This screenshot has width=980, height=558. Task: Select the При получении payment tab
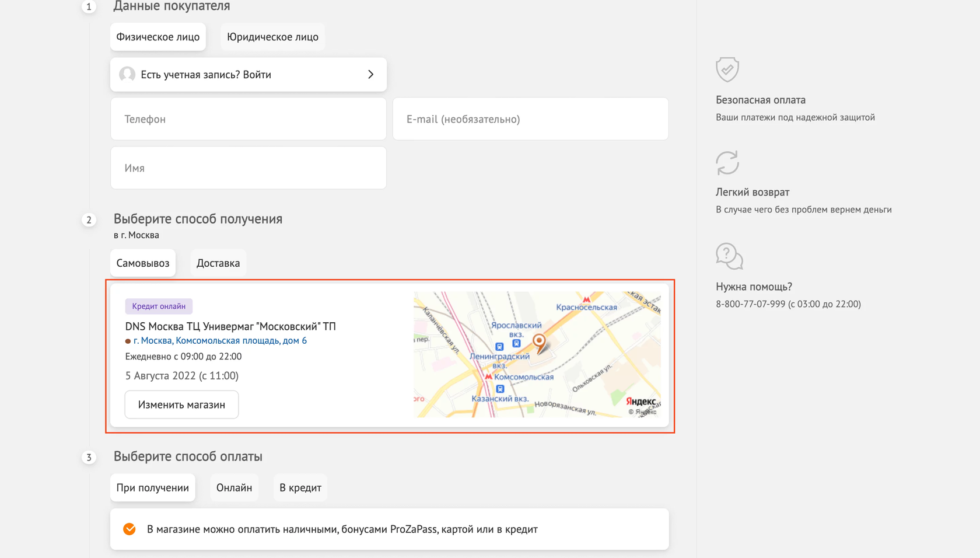(x=152, y=488)
